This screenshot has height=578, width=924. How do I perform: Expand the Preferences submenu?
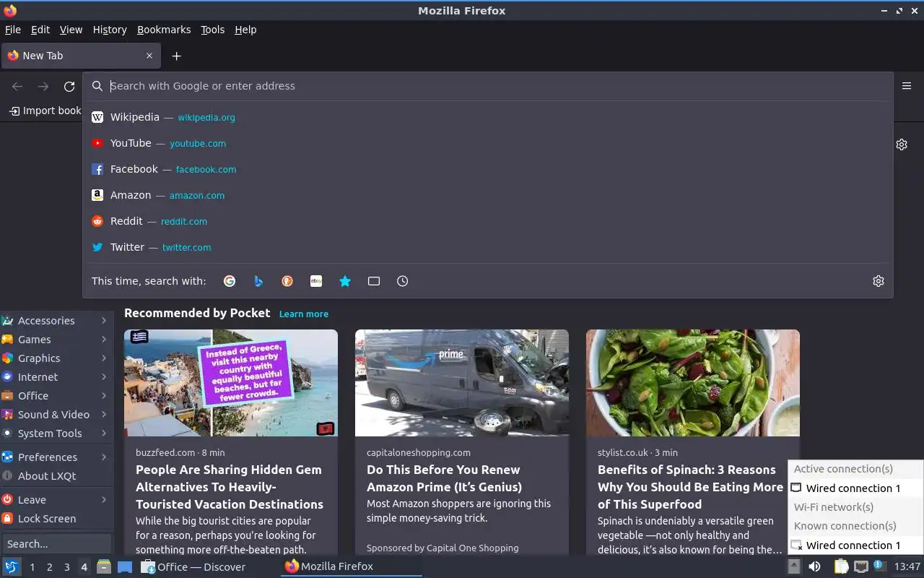[57, 457]
